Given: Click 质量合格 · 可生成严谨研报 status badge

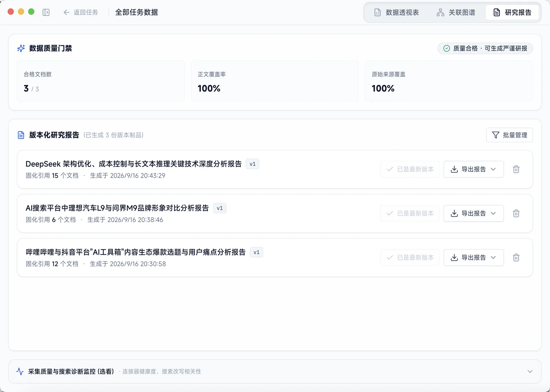Looking at the screenshot, I should (485, 48).
